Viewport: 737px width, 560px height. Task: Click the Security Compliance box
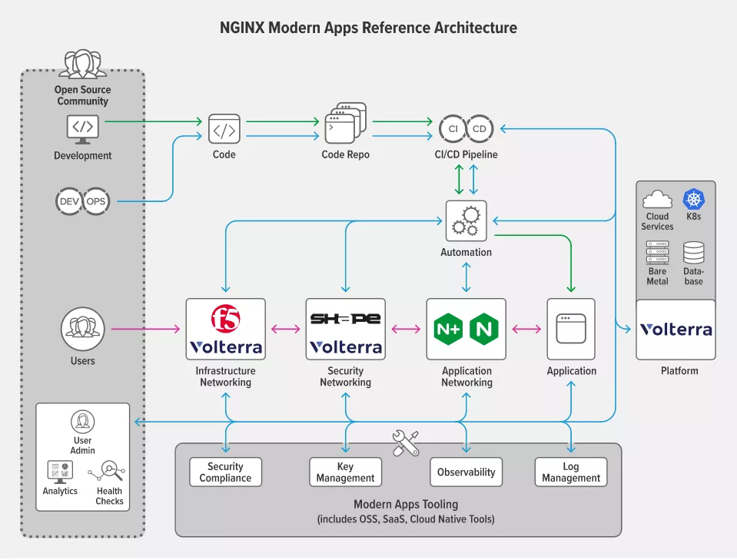pos(226,472)
